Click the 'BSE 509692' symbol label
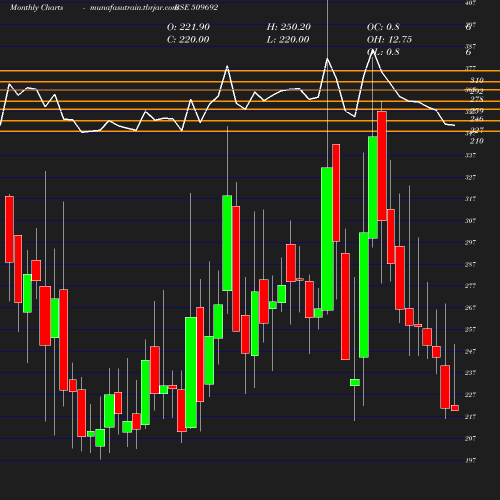The image size is (500, 500). click(196, 7)
